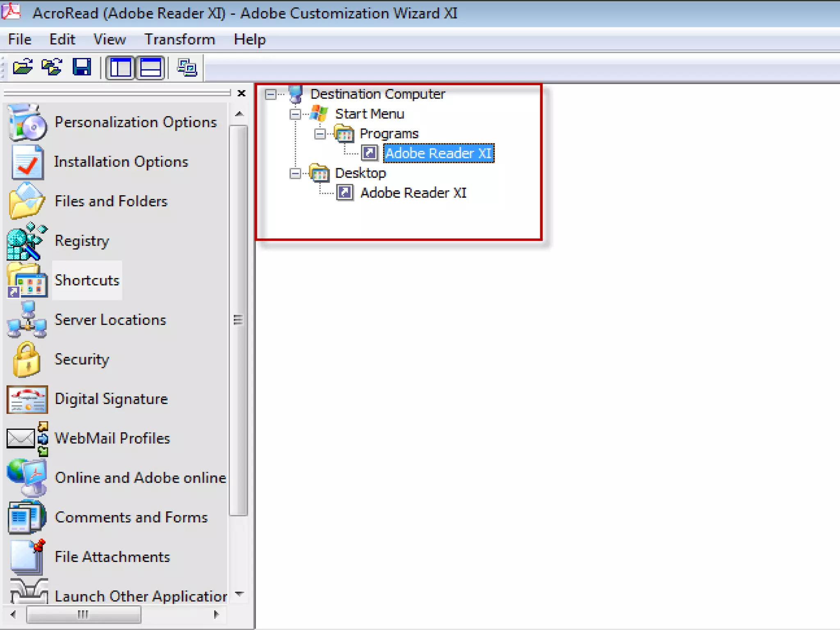Viewport: 840px width, 630px height.
Task: Open the File menu
Action: pos(20,39)
